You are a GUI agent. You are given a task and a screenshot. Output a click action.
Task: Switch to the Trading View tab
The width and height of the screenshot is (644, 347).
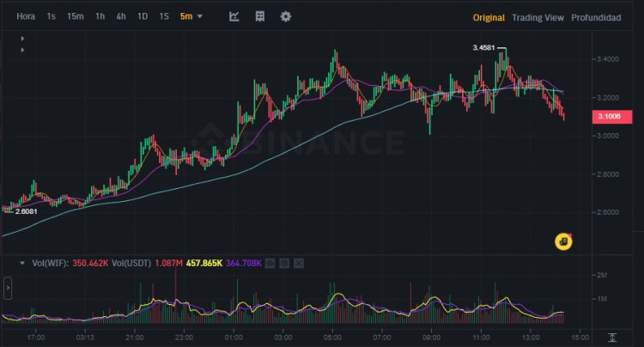537,17
